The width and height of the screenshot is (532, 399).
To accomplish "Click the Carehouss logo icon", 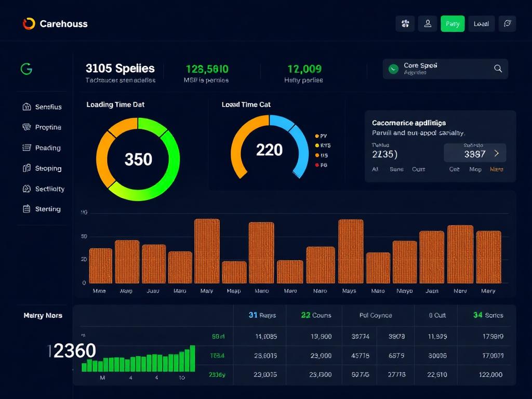I will click(x=29, y=23).
